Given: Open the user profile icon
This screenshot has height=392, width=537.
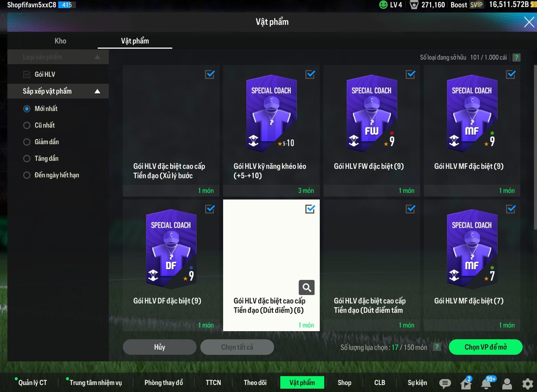Looking at the screenshot, I should [507, 384].
